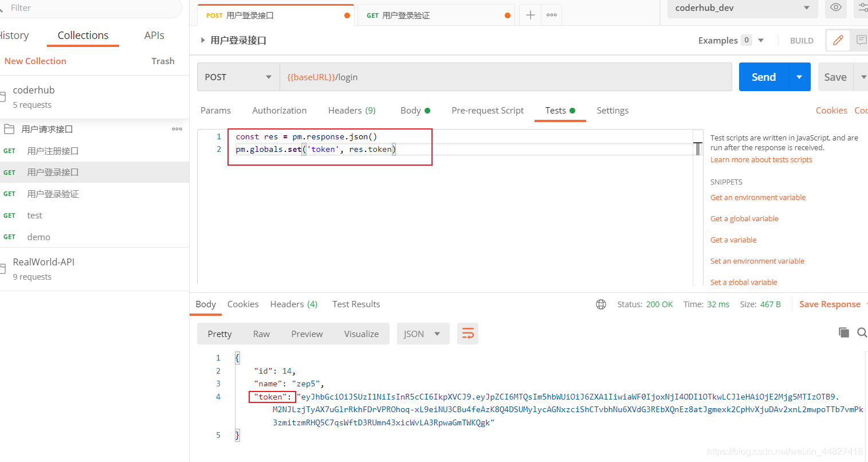This screenshot has width=868, height=462.
Task: Insert 'Set an environment variable' snippet
Action: (x=757, y=261)
